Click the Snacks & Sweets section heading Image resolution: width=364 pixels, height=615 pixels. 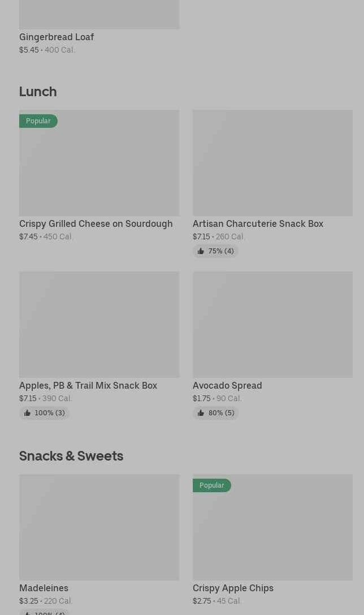pos(71,455)
